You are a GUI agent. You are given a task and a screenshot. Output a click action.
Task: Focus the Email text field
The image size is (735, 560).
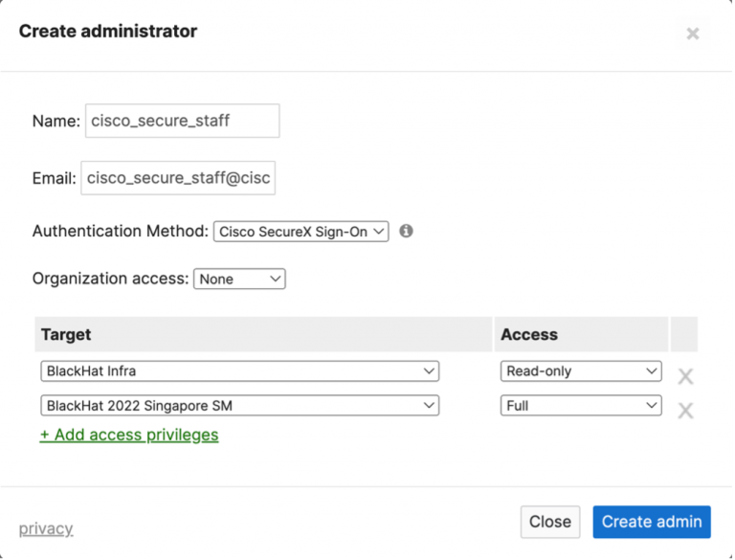pos(178,178)
